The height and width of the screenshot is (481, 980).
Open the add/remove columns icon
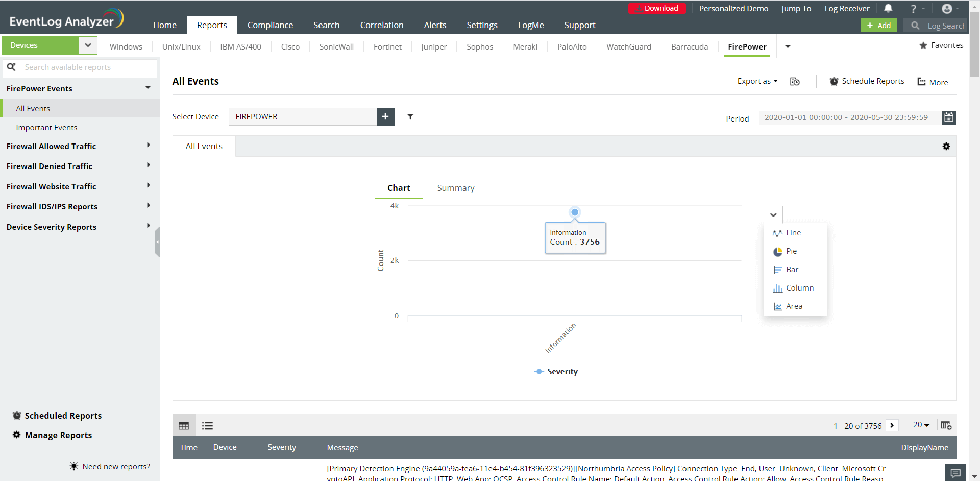[x=946, y=425]
